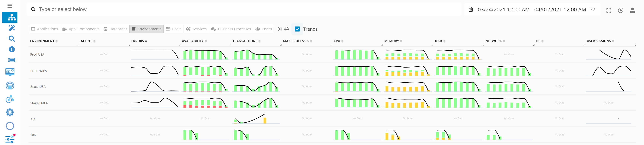644x145 pixels.
Task: Click the topology hierarchy sidebar icon
Action: click(x=10, y=17)
